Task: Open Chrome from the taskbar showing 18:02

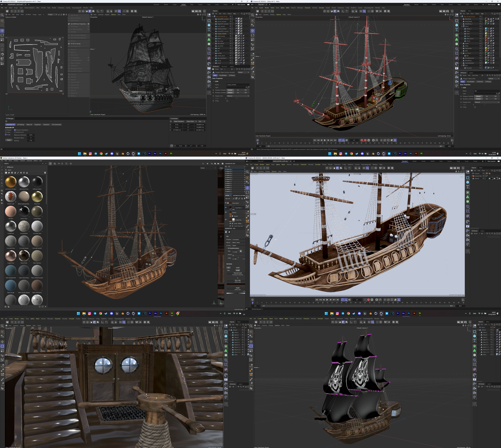Action: [x=348, y=313]
